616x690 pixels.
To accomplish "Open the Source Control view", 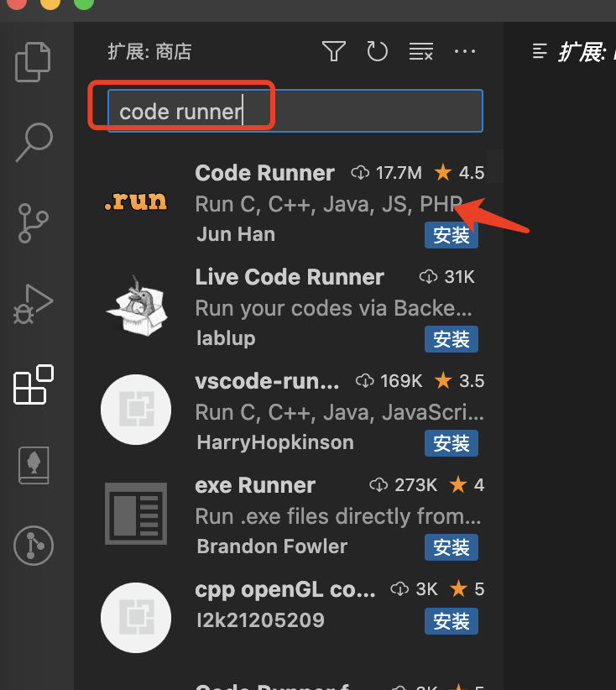I will pos(34,222).
